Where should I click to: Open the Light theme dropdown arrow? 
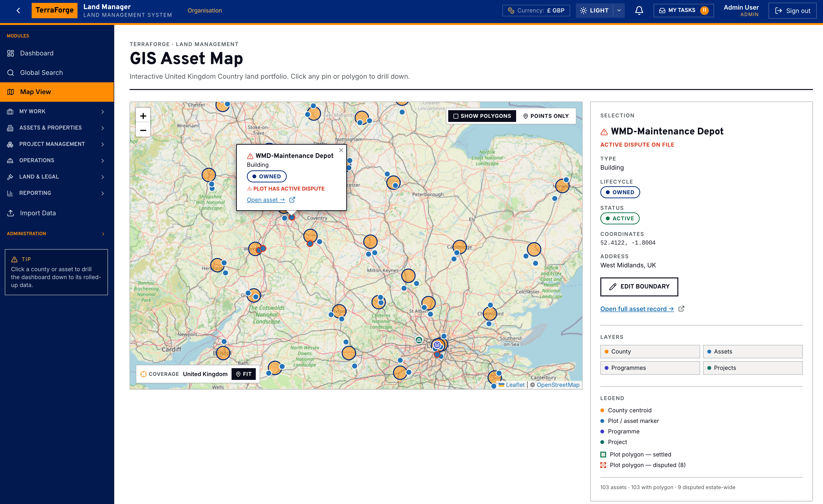pyautogui.click(x=619, y=10)
